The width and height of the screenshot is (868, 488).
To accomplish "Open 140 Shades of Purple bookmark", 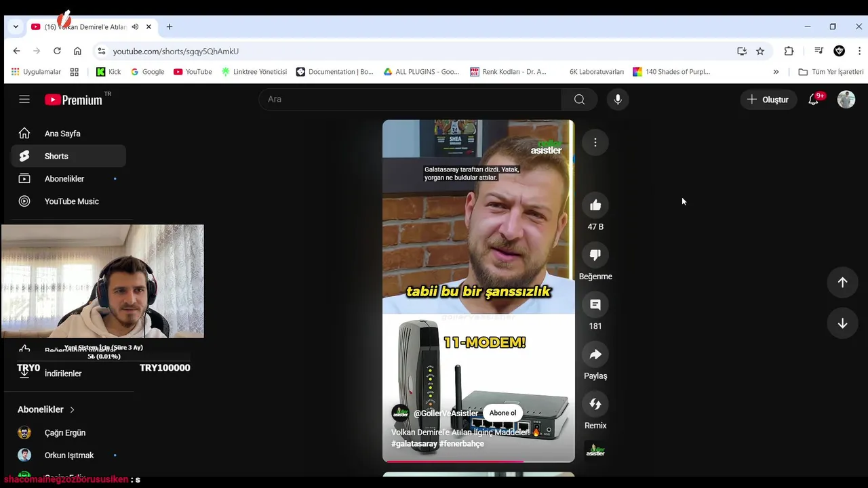I will click(671, 72).
